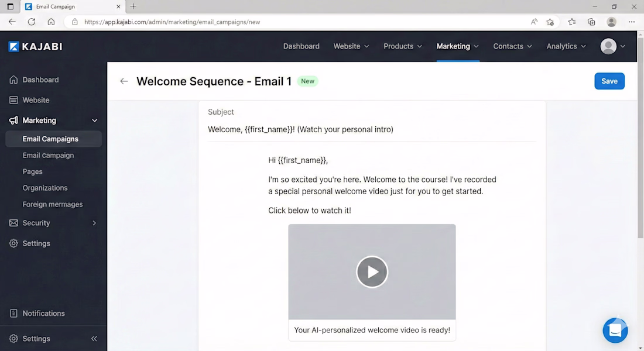644x351 pixels.
Task: Click the Notifications icon in sidebar
Action: pyautogui.click(x=13, y=313)
